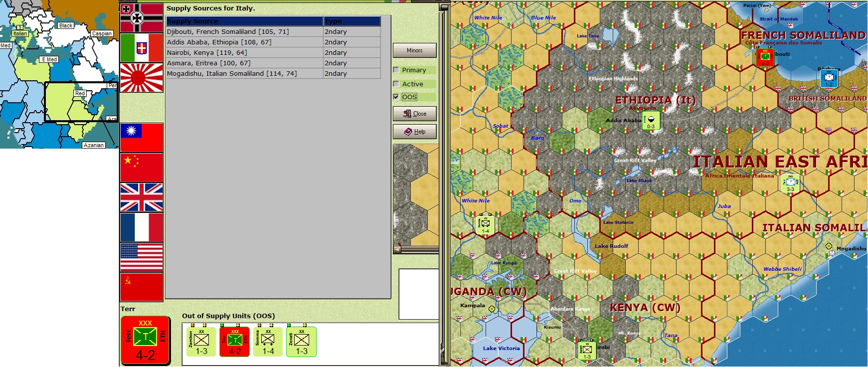The height and width of the screenshot is (367, 868).
Task: Select the United Kingdom flag
Action: click(x=142, y=197)
